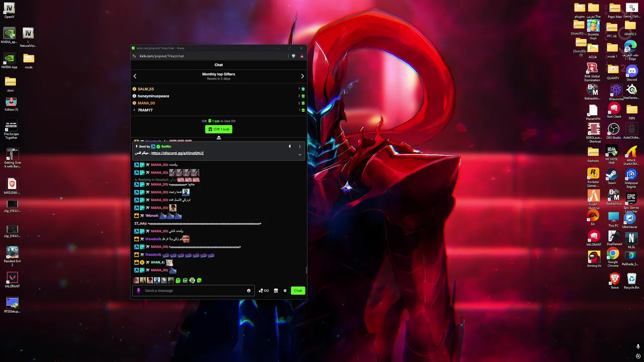Click MANA_00 in top gifters list
The height and width of the screenshot is (362, 644).
coord(146,103)
